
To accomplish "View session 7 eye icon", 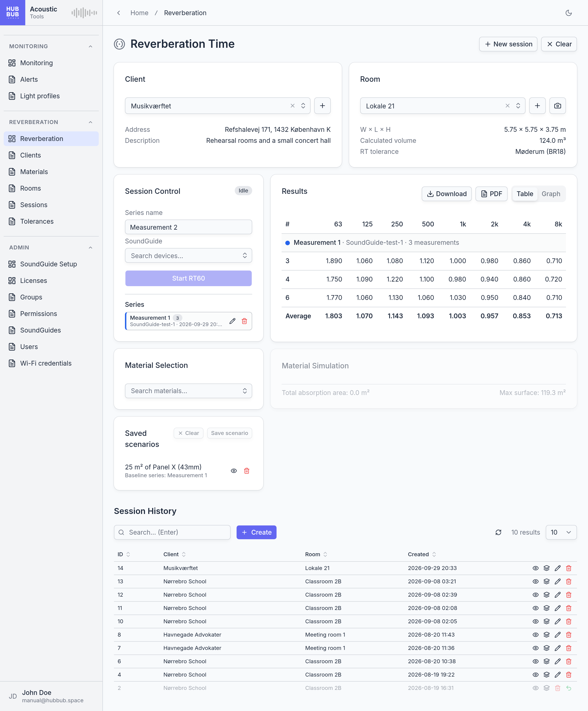I will [535, 648].
